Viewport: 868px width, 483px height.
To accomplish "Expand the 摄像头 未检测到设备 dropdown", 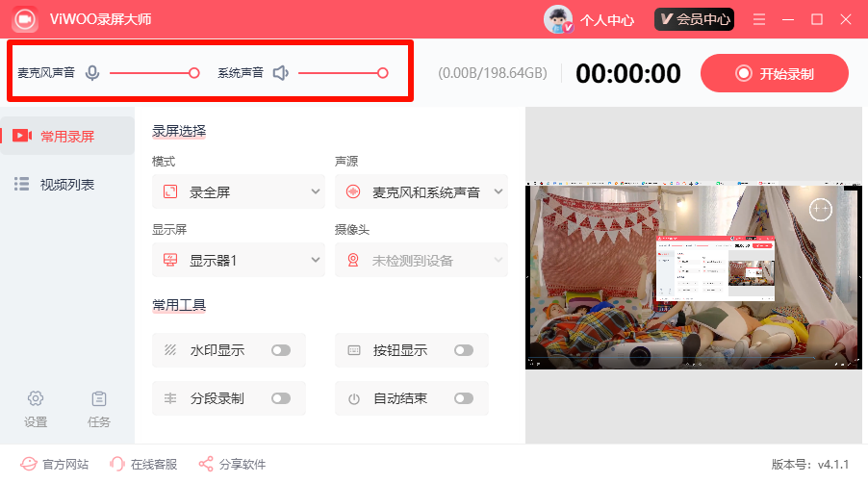I will coord(421,260).
